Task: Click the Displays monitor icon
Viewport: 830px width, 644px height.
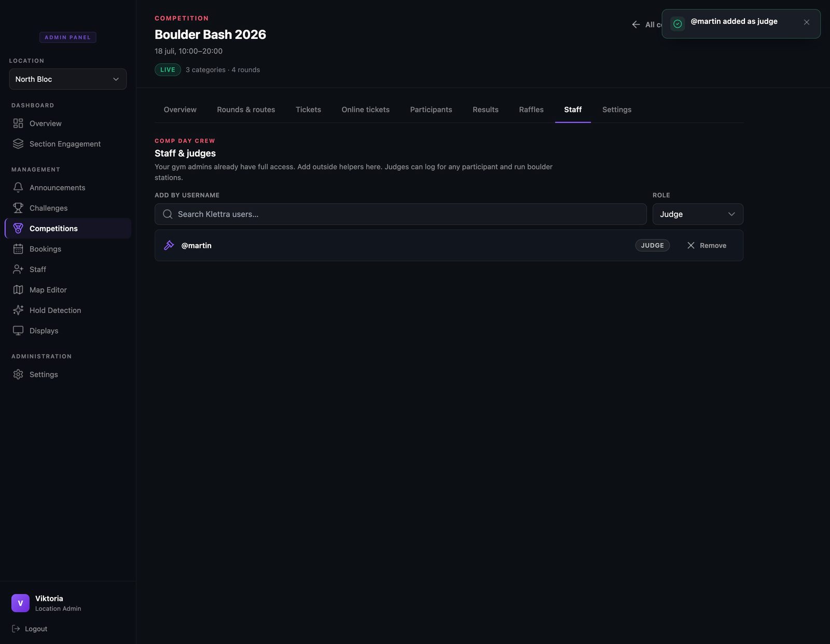Action: point(18,330)
